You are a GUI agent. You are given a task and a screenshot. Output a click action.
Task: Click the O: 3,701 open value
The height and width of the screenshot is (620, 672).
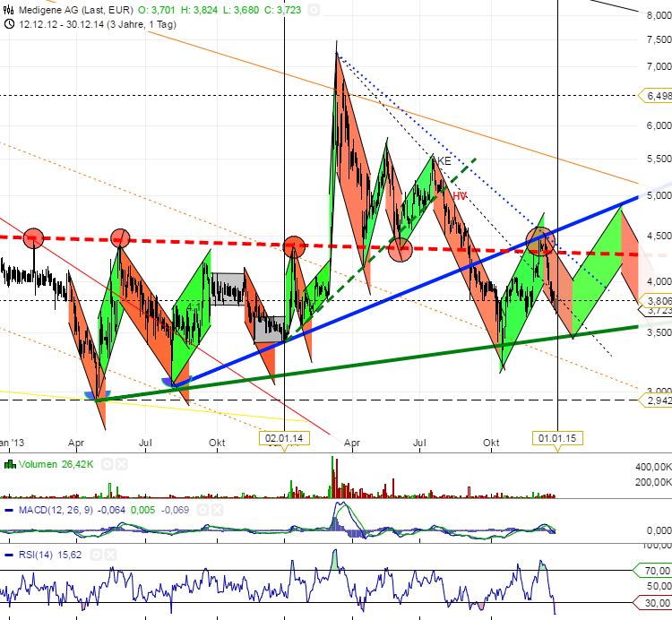coord(157,10)
